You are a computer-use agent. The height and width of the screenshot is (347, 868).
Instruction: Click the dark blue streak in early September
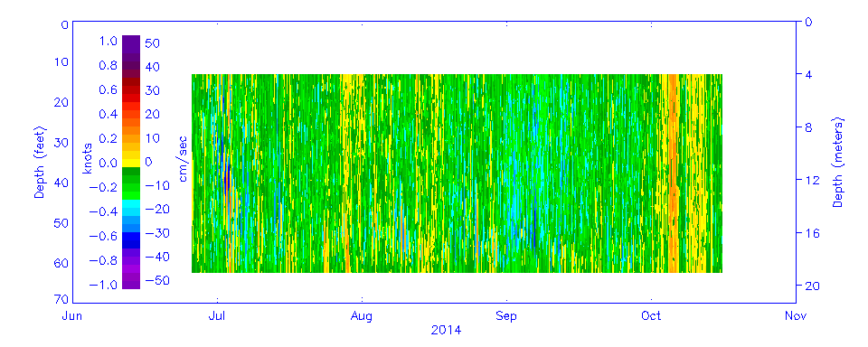pos(534,228)
